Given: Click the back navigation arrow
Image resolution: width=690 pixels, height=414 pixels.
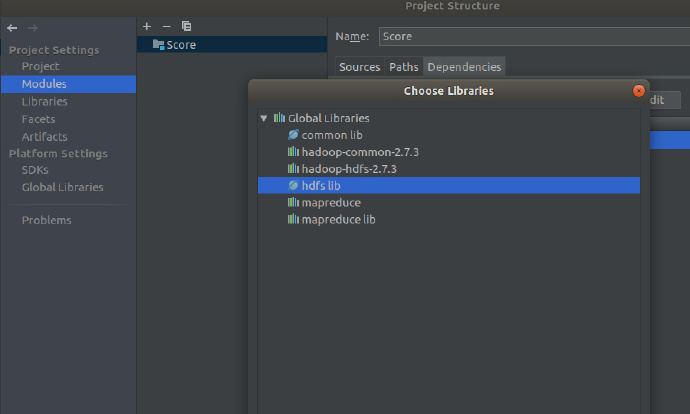Looking at the screenshot, I should (x=12, y=27).
